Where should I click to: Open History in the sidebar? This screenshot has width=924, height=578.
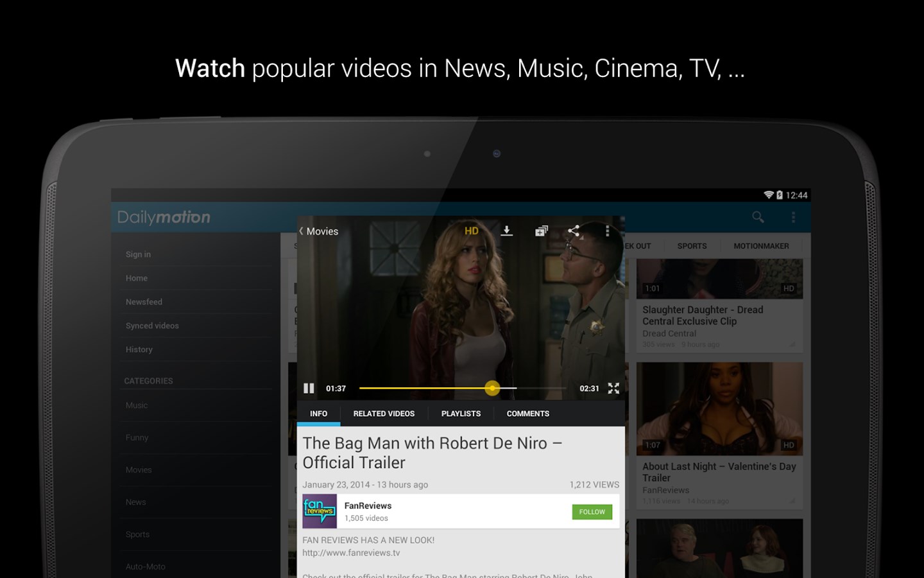[139, 349]
